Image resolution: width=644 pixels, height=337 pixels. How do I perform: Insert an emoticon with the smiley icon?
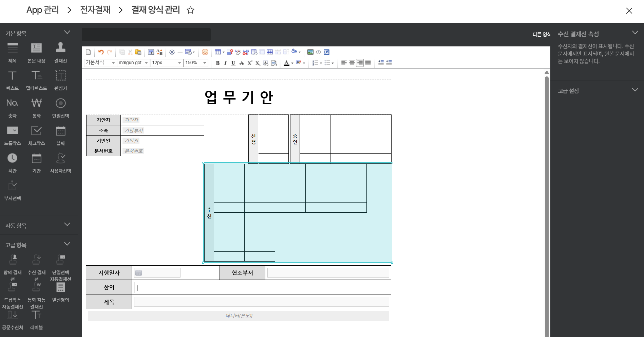pyautogui.click(x=205, y=52)
